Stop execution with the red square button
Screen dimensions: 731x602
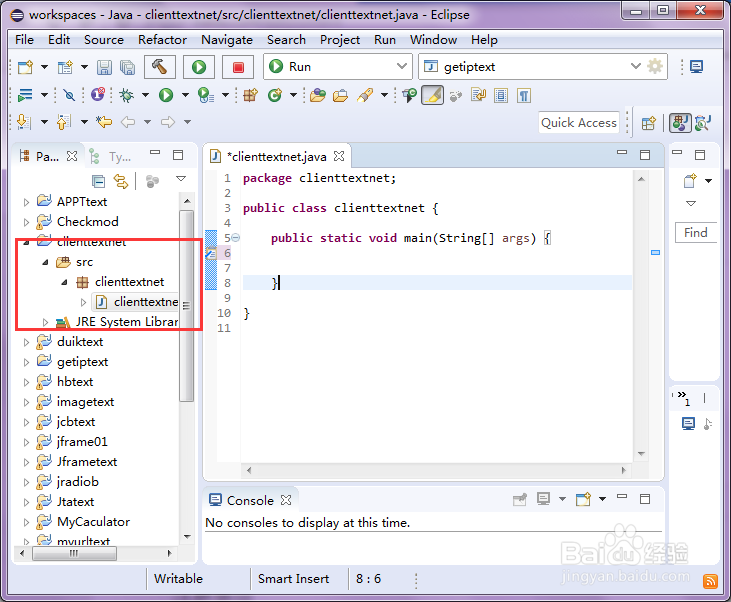pyautogui.click(x=238, y=67)
